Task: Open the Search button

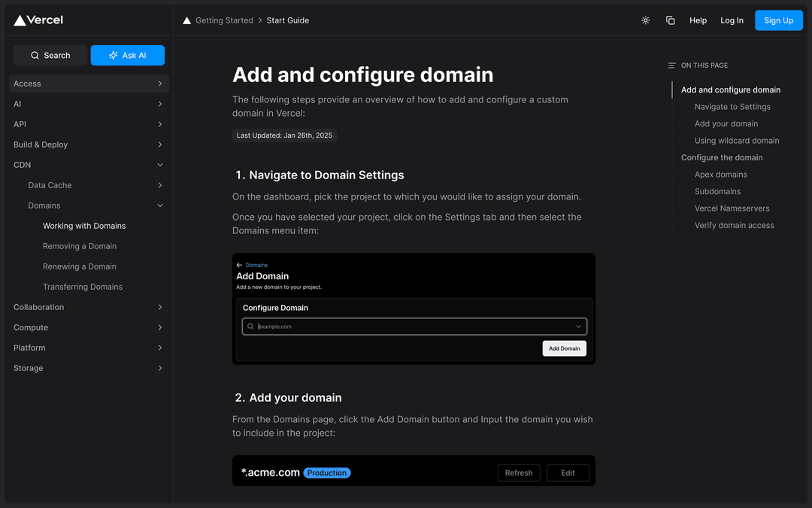Action: coord(50,56)
